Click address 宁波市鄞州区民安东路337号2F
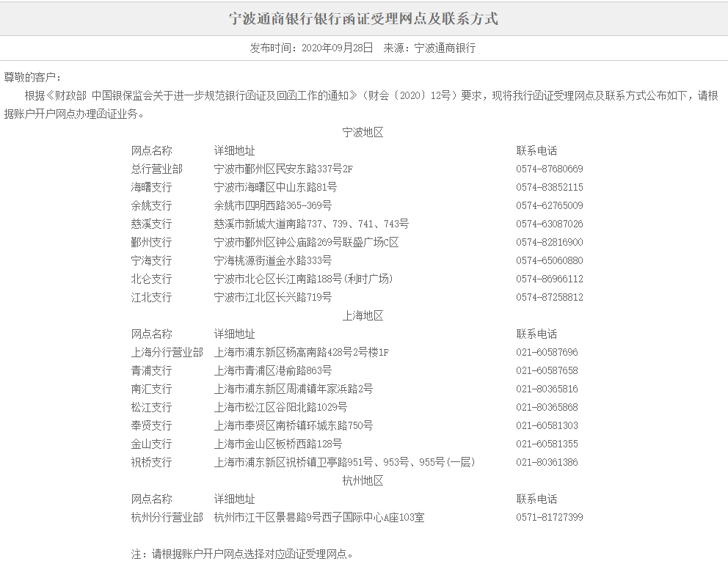This screenshot has height=564, width=728. (283, 169)
